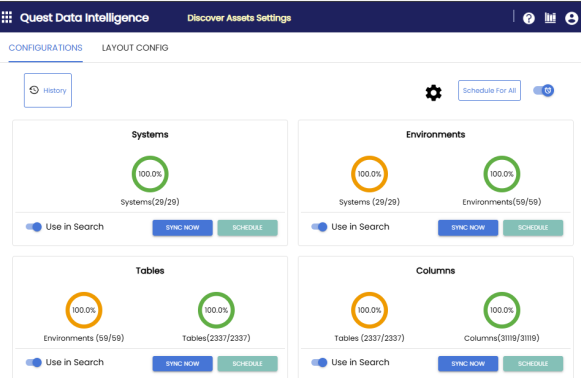This screenshot has height=378, width=581.
Task: Switch to the Layout Config tab
Action: coord(135,48)
